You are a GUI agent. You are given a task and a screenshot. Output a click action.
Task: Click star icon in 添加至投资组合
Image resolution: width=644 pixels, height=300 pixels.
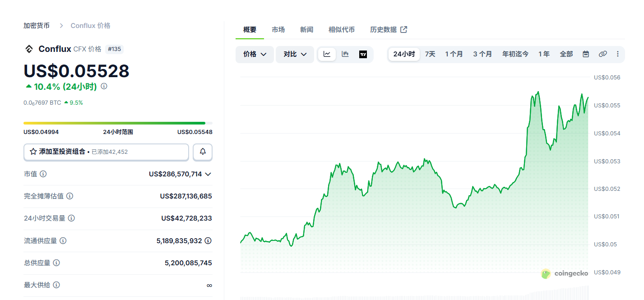click(x=33, y=152)
